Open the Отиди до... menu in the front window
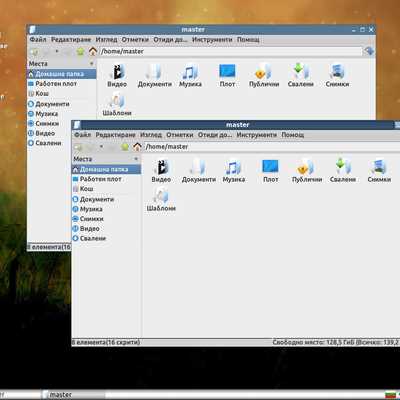The image size is (400, 400). [x=215, y=135]
